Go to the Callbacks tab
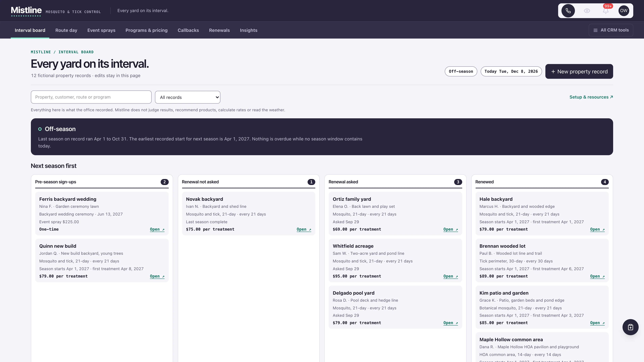Screen dimensions: 644x362 point(188,30)
